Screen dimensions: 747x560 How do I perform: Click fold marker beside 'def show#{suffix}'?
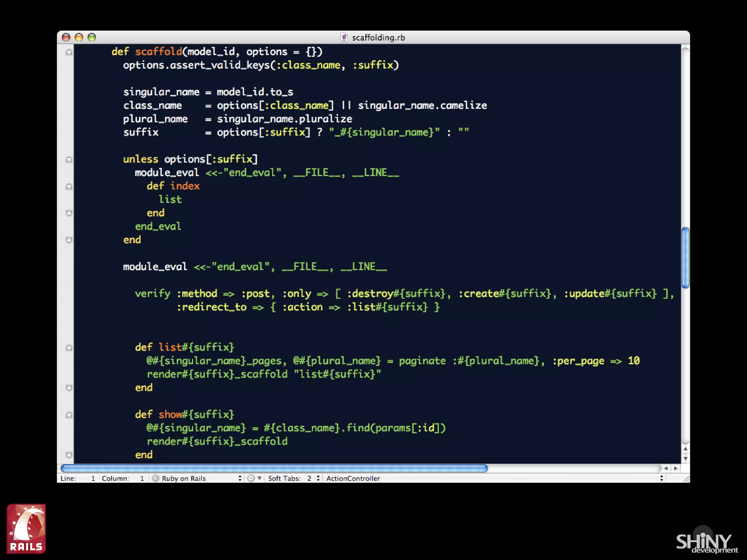coord(69,415)
